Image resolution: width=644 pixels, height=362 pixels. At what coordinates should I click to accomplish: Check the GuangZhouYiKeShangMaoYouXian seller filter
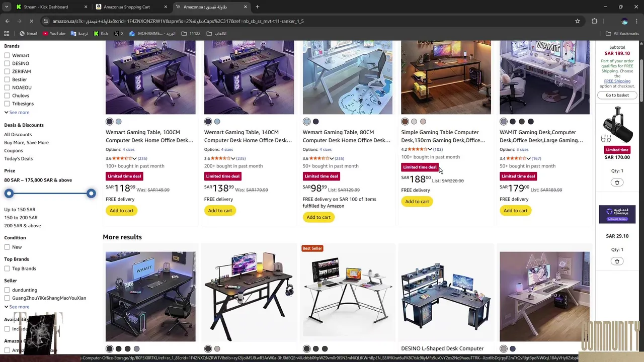click(7, 298)
